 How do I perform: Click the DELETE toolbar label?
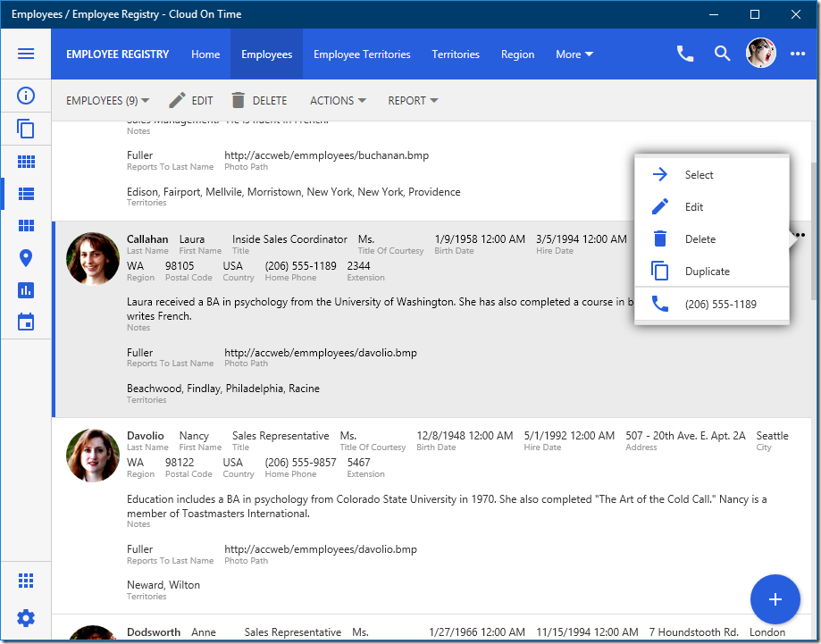coord(270,101)
